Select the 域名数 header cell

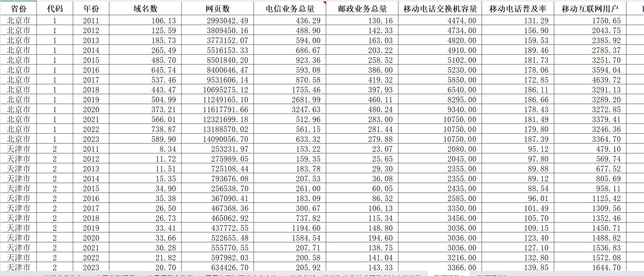point(145,9)
